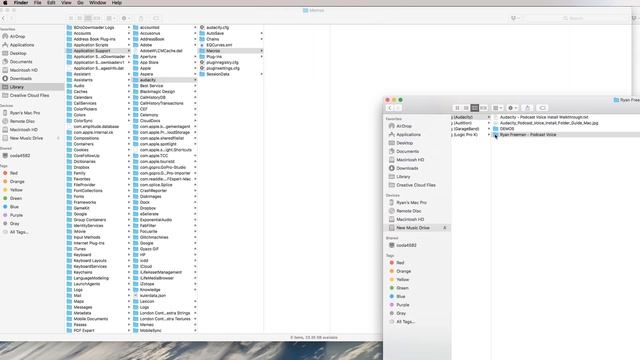Expand the AutoSave folder in the audacity column
This screenshot has width=640, height=360.
[261, 33]
